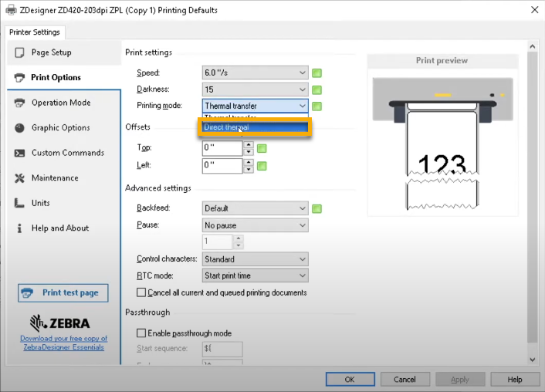
Task: Open the RTC mode dropdown
Action: coord(255,275)
